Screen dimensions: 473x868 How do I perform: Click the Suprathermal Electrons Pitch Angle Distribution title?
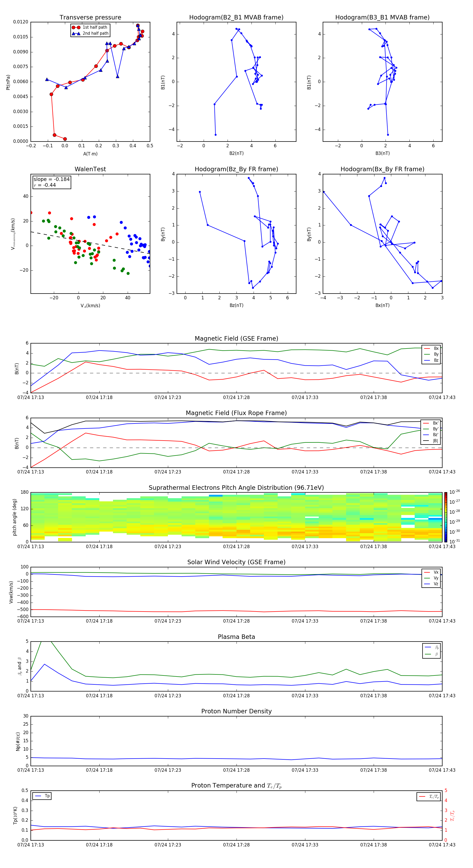pyautogui.click(x=236, y=488)
